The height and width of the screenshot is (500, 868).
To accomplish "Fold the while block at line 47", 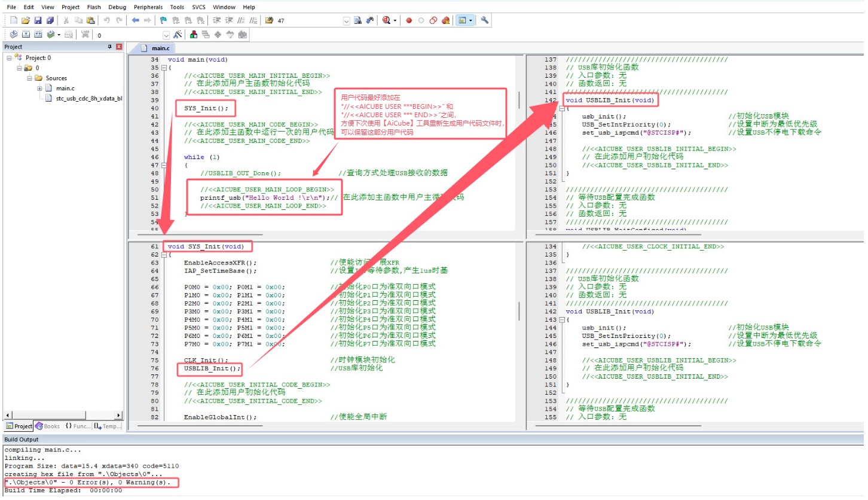I will point(163,165).
